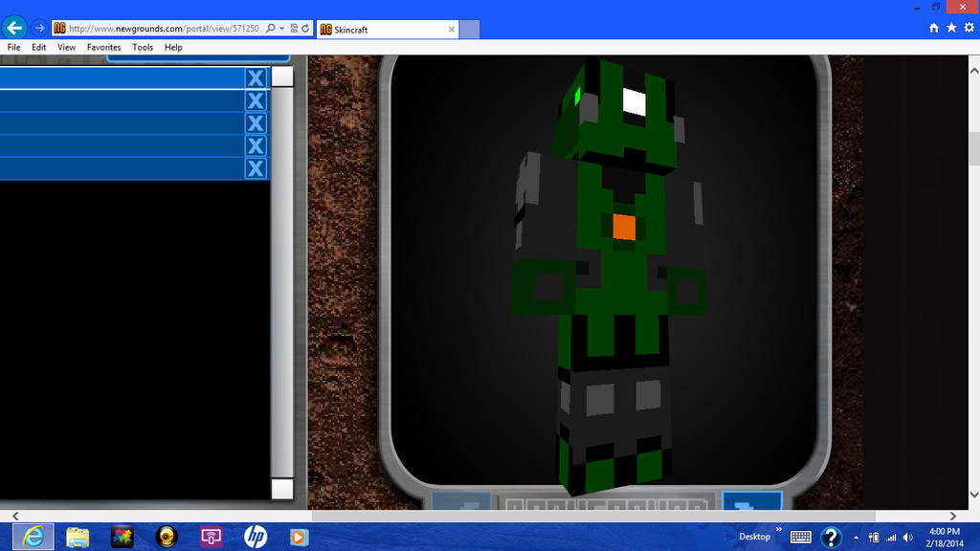Open the Edit menu
The width and height of the screenshot is (980, 551).
click(x=38, y=47)
